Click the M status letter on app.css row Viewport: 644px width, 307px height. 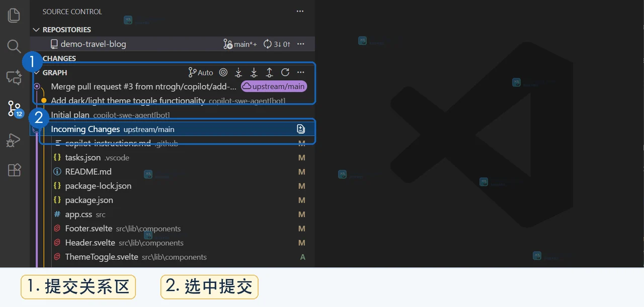point(302,214)
